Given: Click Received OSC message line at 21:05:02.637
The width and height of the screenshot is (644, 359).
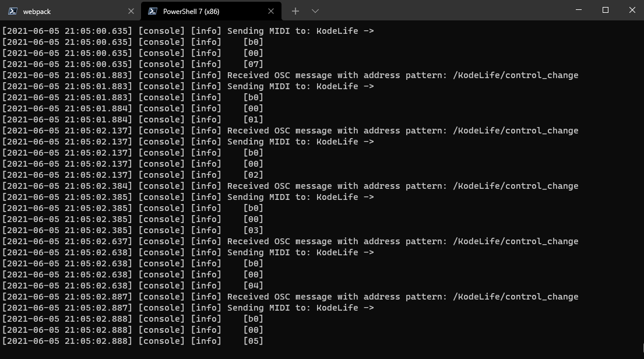Looking at the screenshot, I should [x=290, y=241].
